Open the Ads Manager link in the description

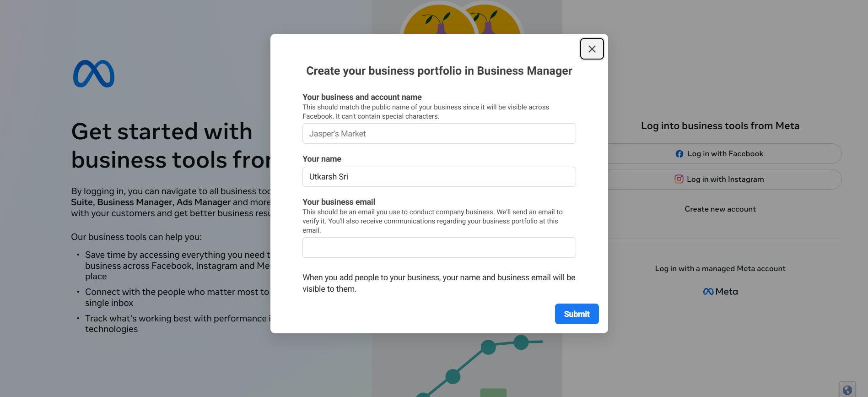pos(204,202)
